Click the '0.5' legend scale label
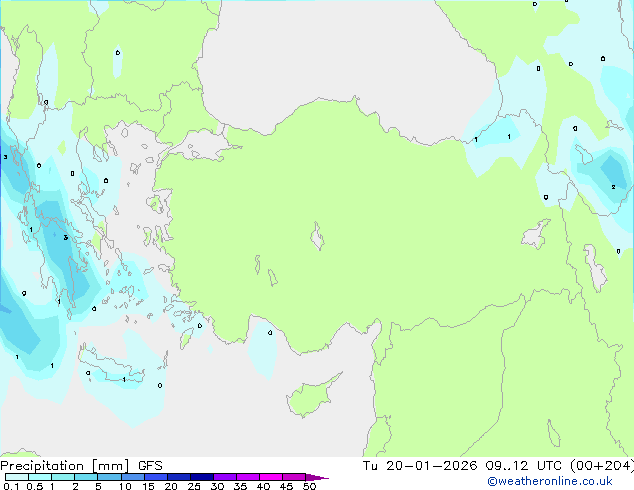The height and width of the screenshot is (490, 634). tap(35, 486)
